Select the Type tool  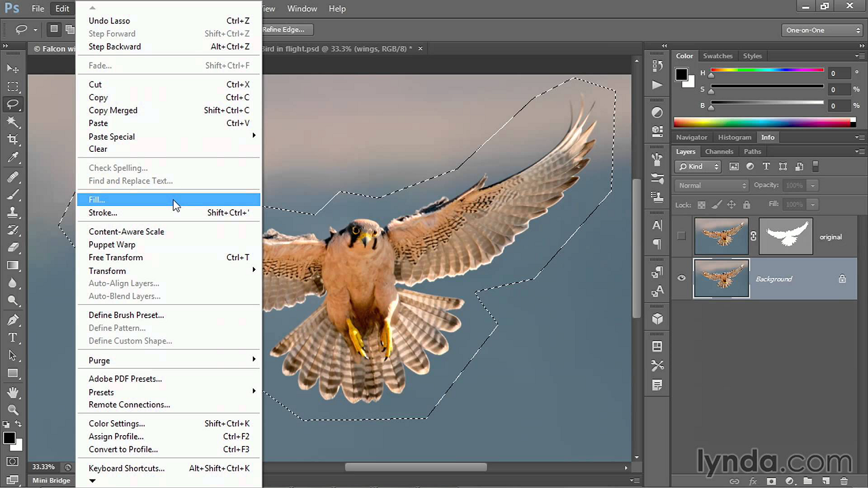(13, 338)
